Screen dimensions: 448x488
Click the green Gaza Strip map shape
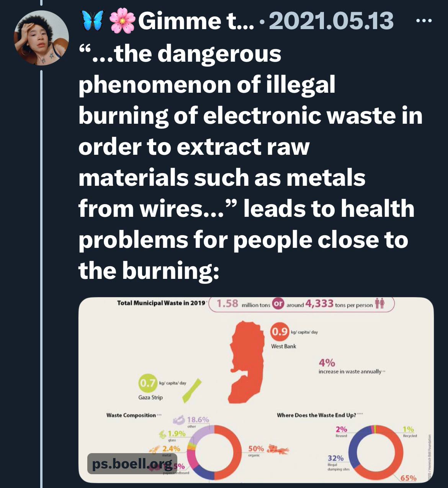(x=191, y=391)
